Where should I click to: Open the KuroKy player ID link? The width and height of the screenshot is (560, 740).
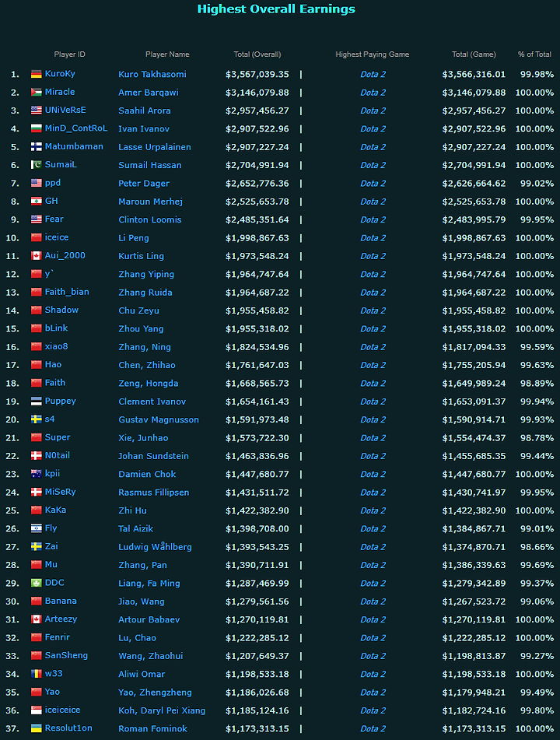tap(60, 74)
